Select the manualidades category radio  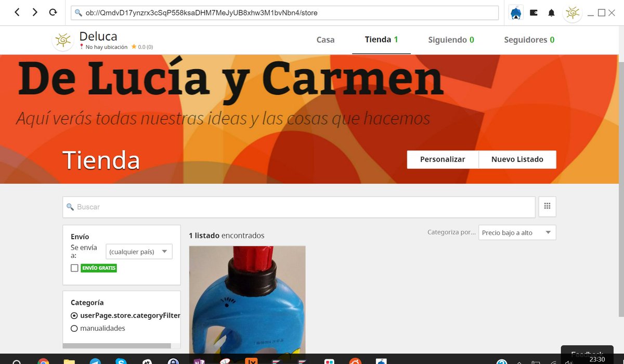coord(74,329)
